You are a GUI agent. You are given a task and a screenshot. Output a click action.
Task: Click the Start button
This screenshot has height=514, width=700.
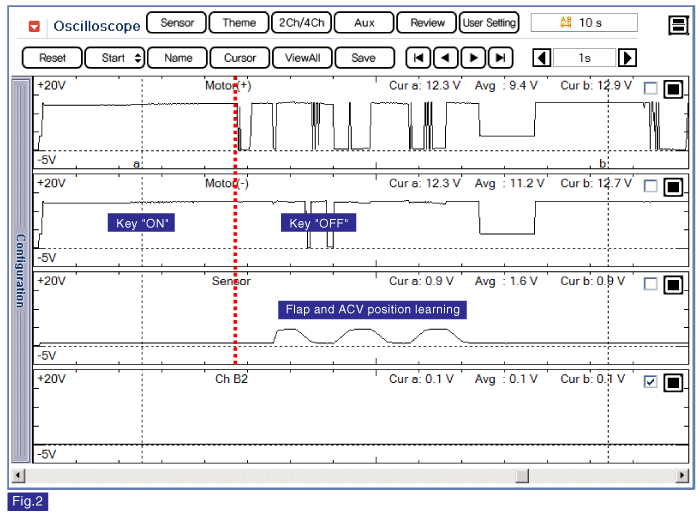(115, 58)
